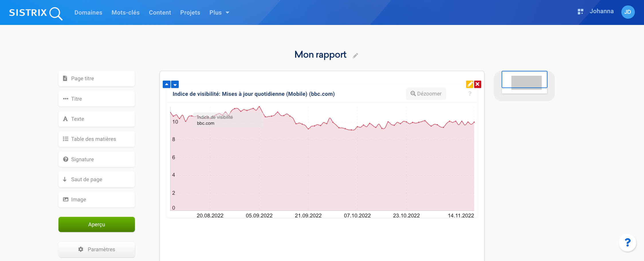Screen dimensions: 644x261
Task: Open the JD user avatar
Action: pos(628,12)
